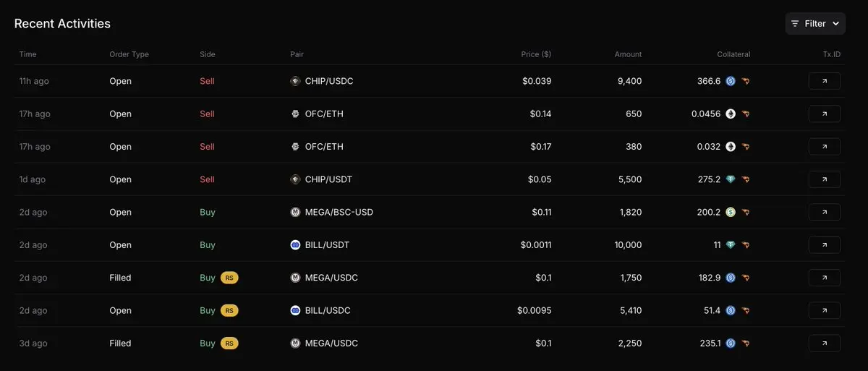This screenshot has height=371, width=868.
Task: Open Tx.ID link for BILL/USDT row
Action: (824, 245)
